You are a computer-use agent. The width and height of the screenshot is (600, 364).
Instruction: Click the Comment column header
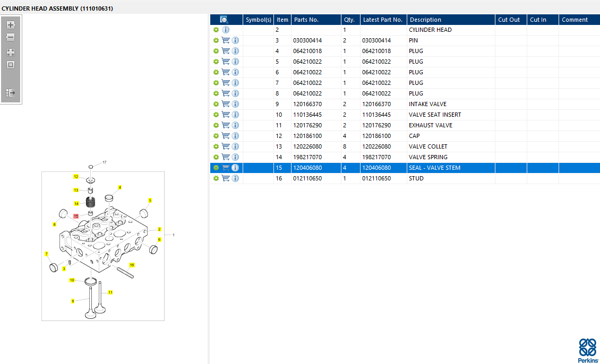tap(579, 20)
